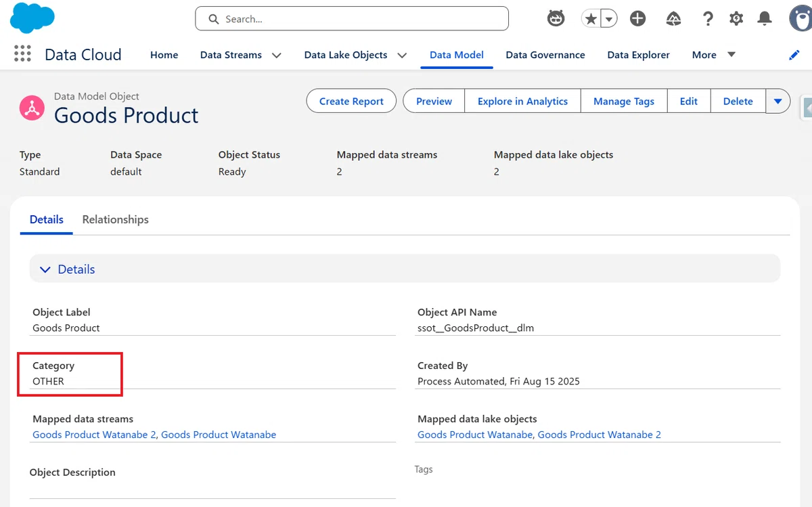Expand the More navigation menu
This screenshot has width=812, height=507.
[713, 55]
